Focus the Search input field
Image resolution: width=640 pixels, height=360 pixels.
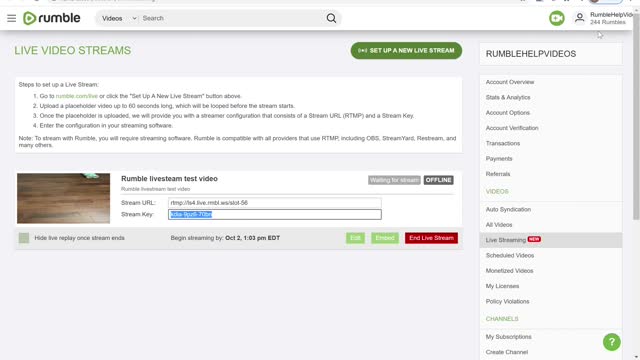[233, 18]
